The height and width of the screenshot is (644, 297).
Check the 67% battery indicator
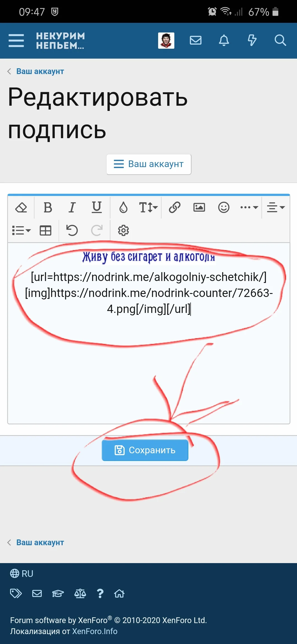tap(263, 12)
